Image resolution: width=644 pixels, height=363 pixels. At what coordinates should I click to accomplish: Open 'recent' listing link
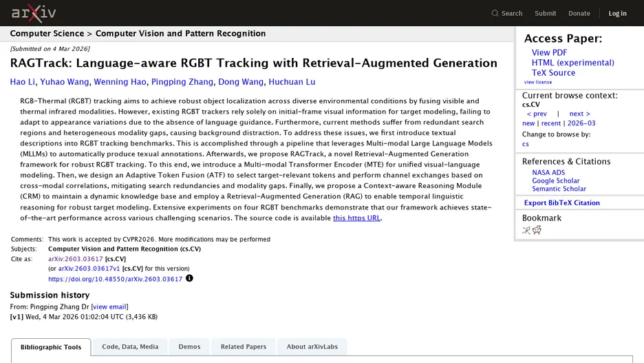click(x=550, y=123)
